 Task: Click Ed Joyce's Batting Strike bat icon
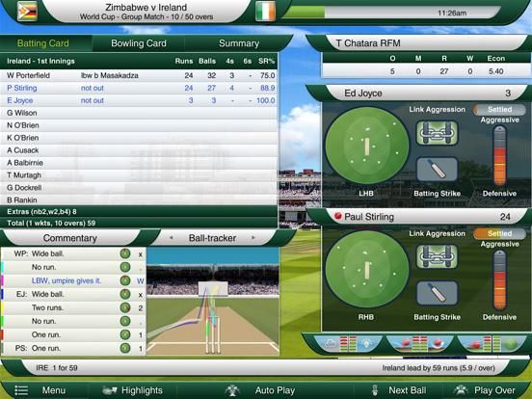click(437, 169)
